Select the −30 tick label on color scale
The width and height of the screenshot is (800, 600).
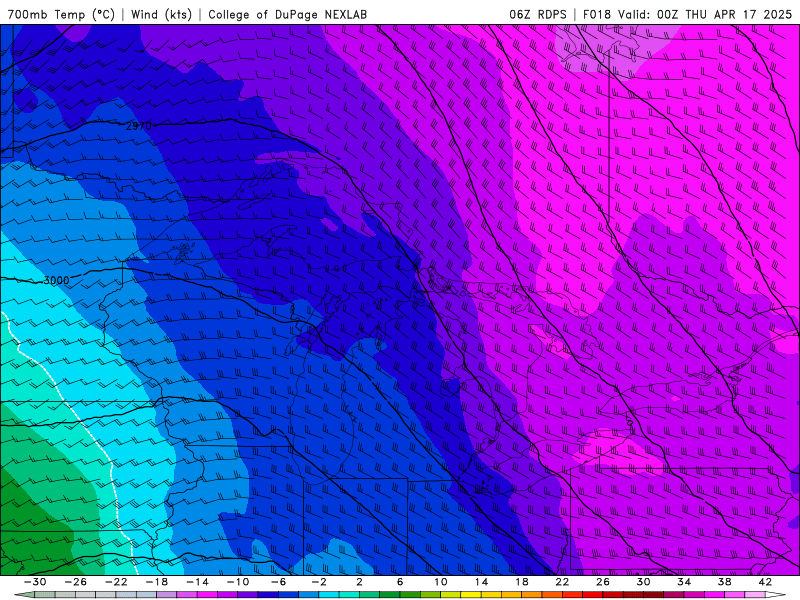point(35,582)
